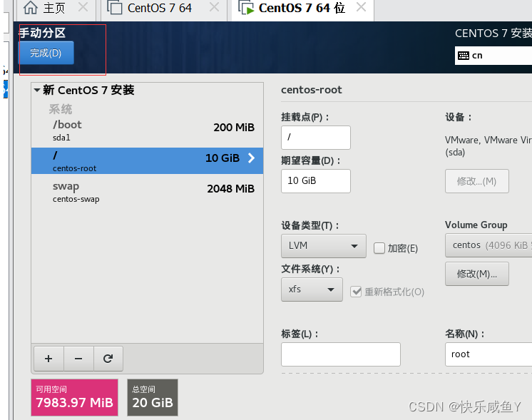Viewport: 532px width, 420px height.
Task: Click the 总空间 20 GiB box
Action: [153, 397]
